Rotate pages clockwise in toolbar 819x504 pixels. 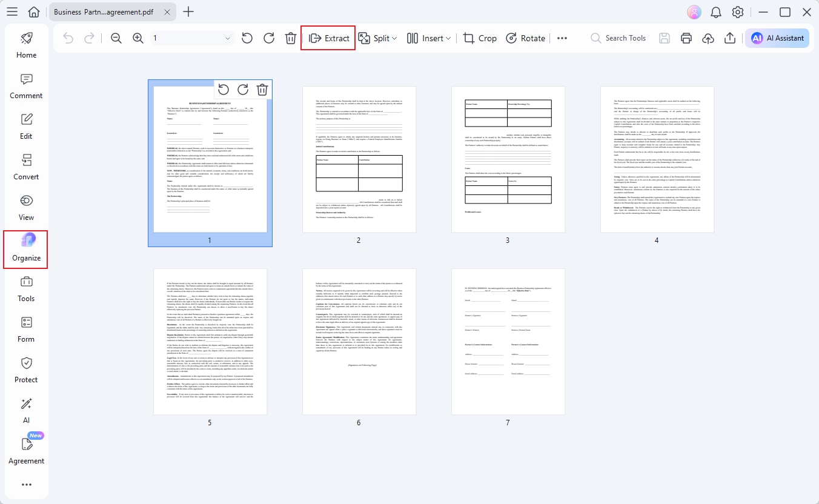click(269, 38)
